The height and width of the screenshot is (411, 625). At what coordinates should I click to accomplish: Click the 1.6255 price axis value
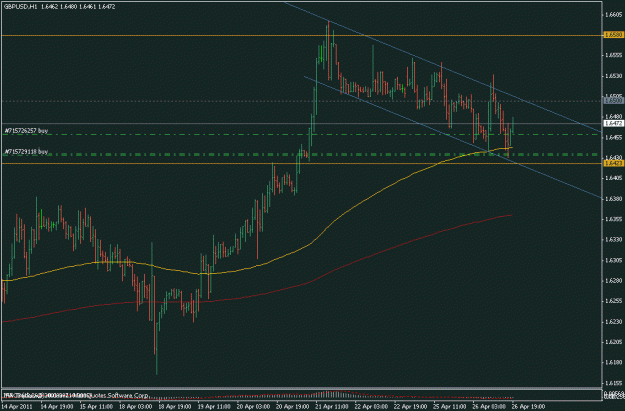[613, 301]
